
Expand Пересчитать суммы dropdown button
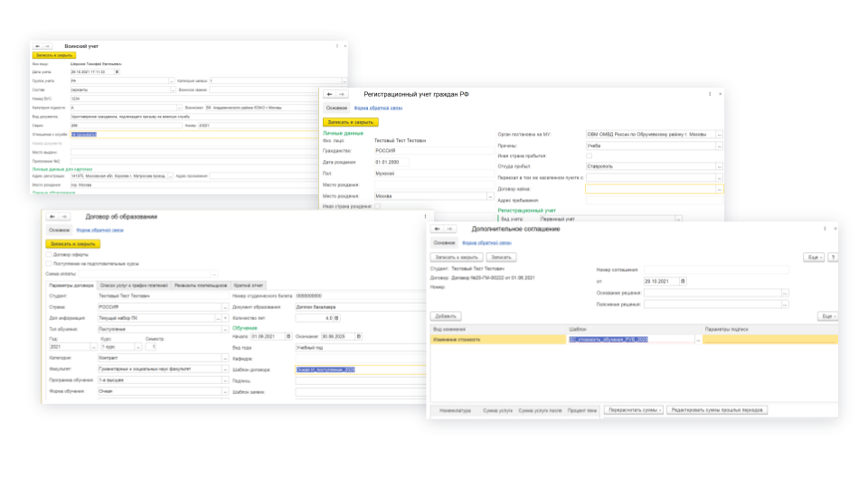click(x=633, y=409)
